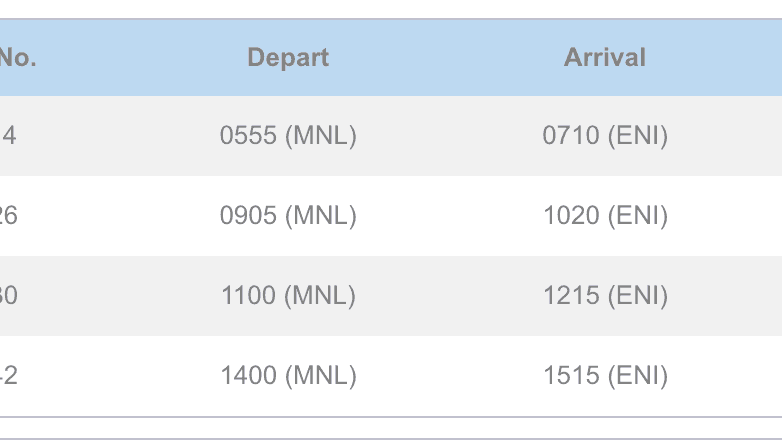
Task: Click the 0710 arrival time
Action: (x=570, y=136)
